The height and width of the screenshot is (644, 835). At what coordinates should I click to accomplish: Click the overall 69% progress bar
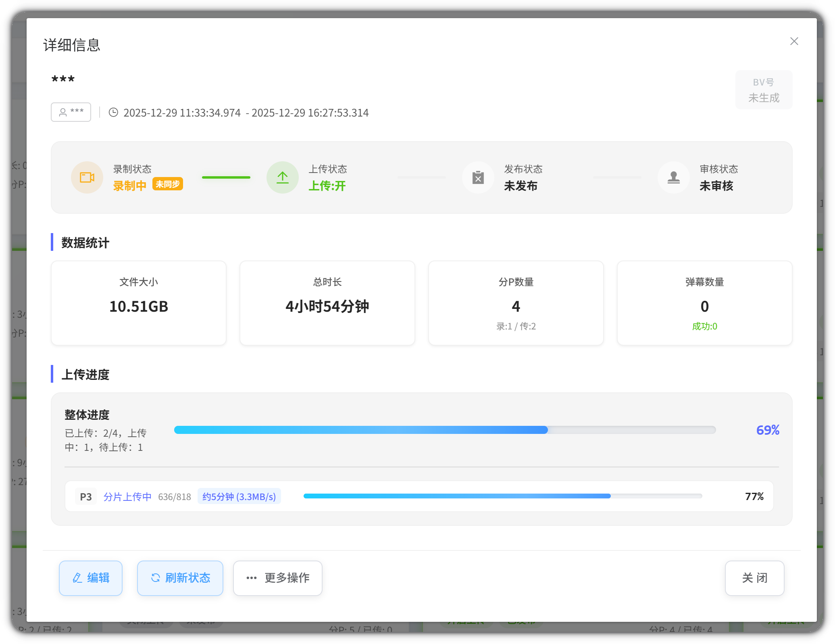(444, 430)
